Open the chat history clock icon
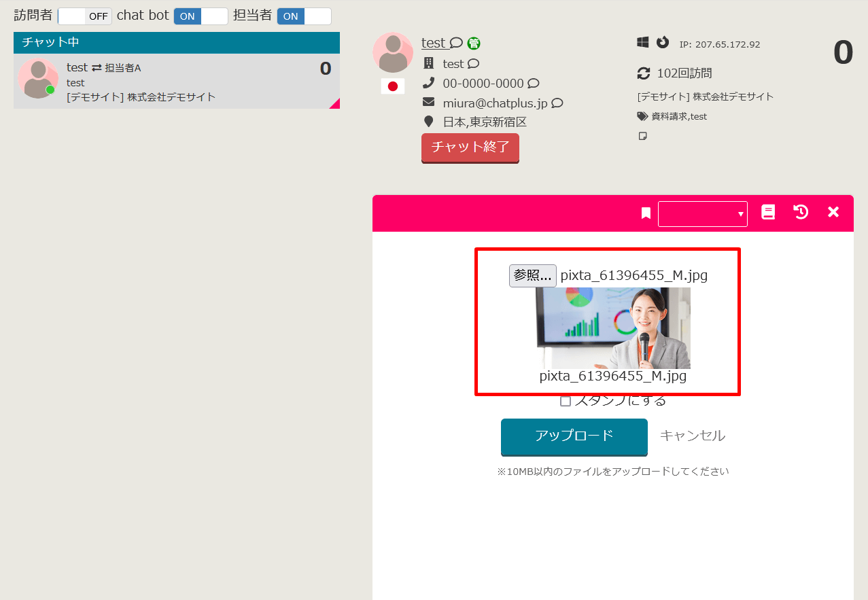 pos(801,212)
